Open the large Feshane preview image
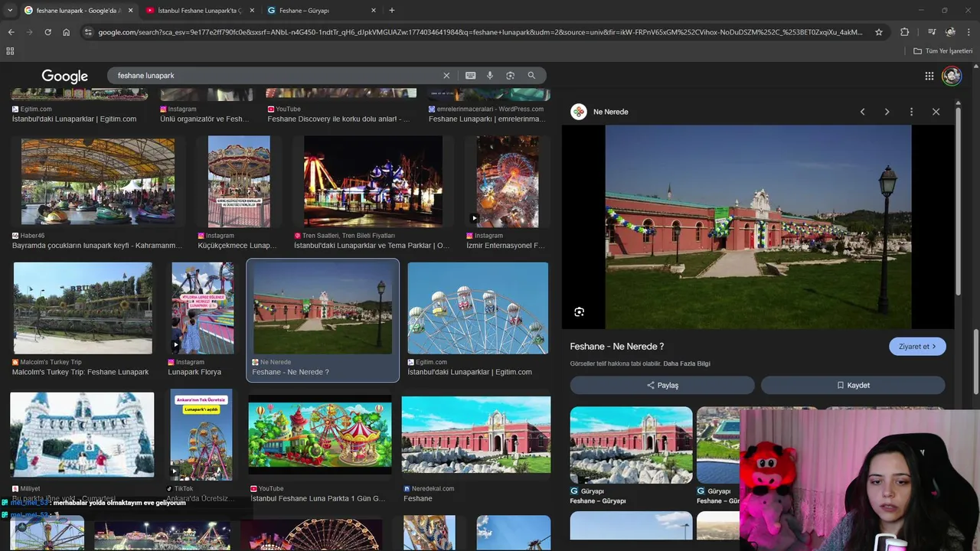The width and height of the screenshot is (980, 551). pos(758,227)
